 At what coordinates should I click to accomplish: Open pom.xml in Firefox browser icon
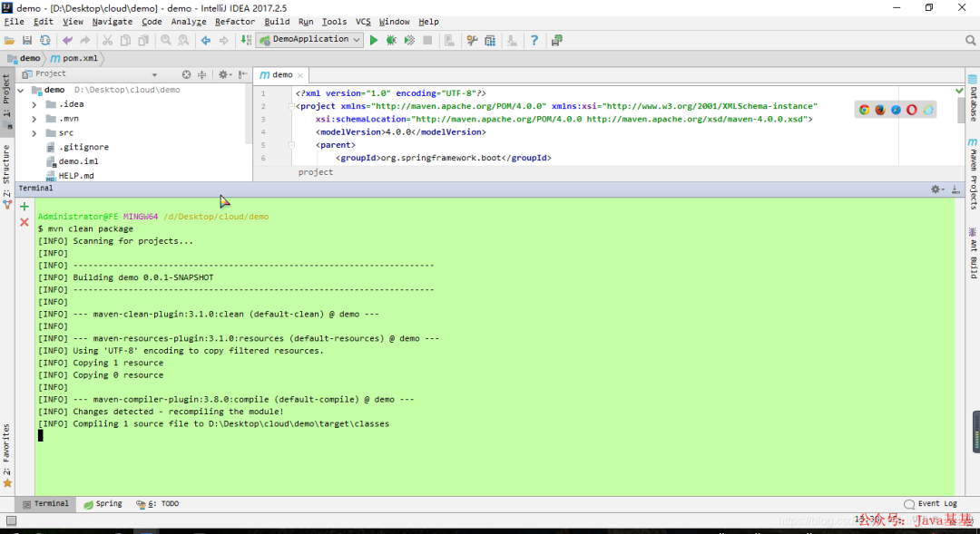(x=880, y=110)
